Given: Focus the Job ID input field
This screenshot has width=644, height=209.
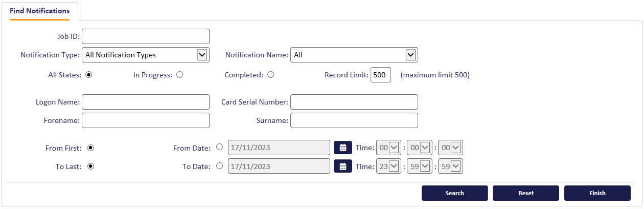Looking at the screenshot, I should point(146,36).
